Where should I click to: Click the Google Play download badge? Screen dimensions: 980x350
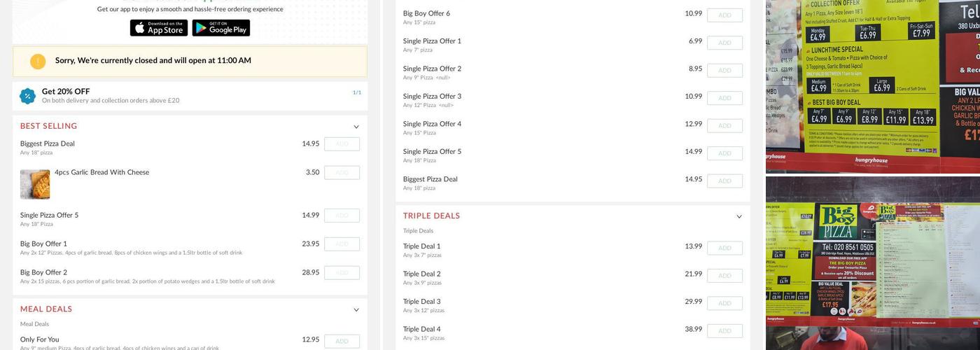tap(220, 28)
